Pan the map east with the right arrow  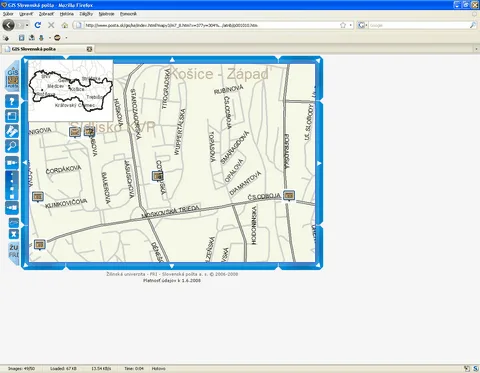(x=319, y=163)
